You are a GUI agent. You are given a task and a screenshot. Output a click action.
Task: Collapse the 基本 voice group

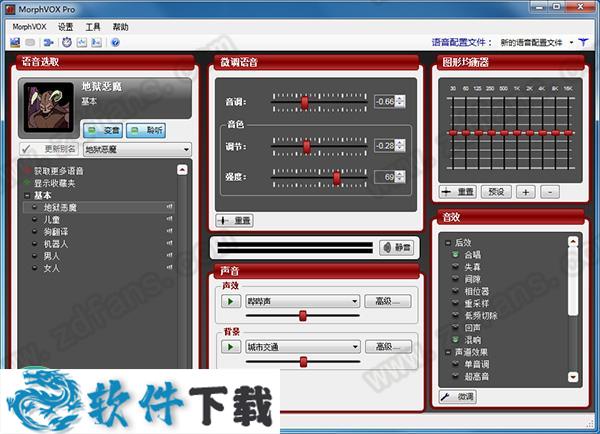pyautogui.click(x=27, y=196)
